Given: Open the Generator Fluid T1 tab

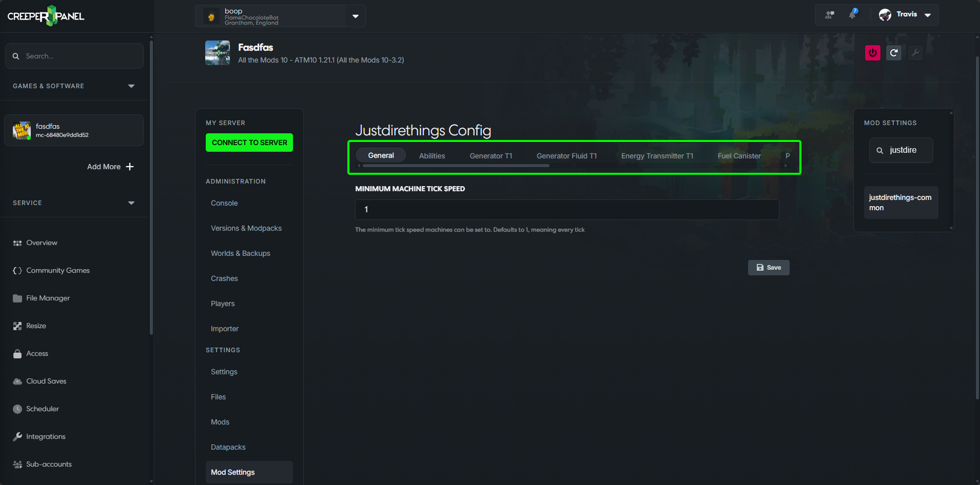Looking at the screenshot, I should point(566,156).
